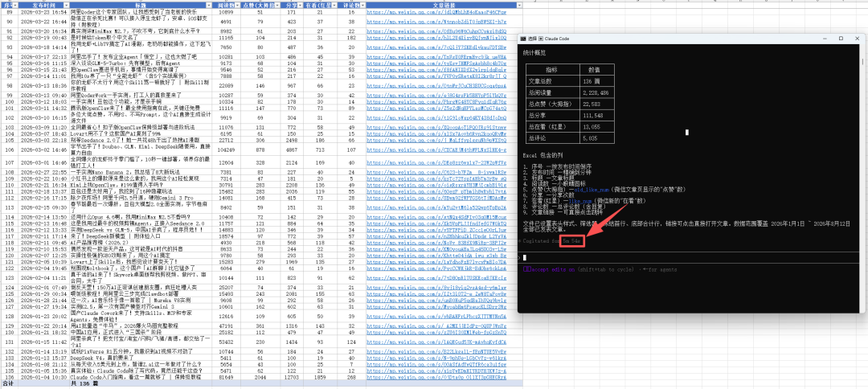Select shares cell '4867' in row 106
This screenshot has width=868, height=389.
click(x=291, y=149)
